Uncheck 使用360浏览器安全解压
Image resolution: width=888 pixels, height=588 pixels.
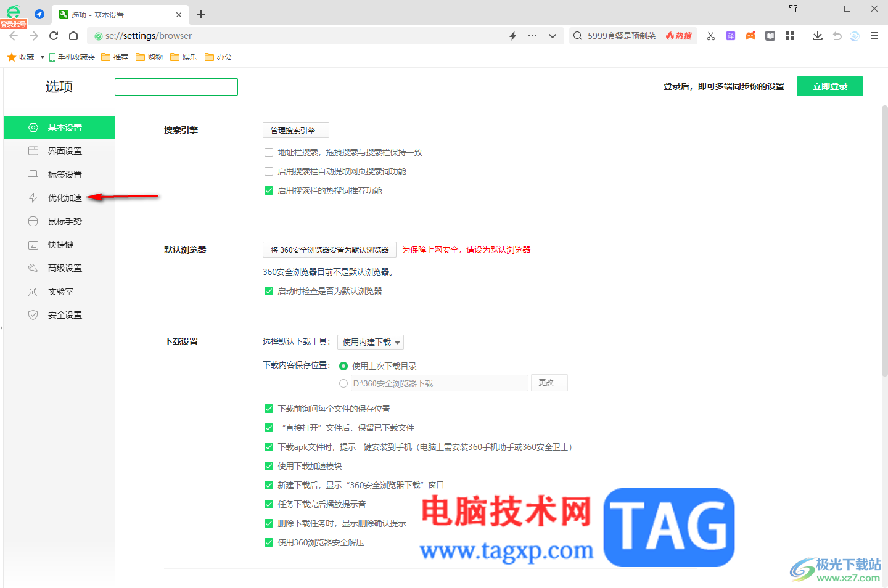(x=269, y=542)
